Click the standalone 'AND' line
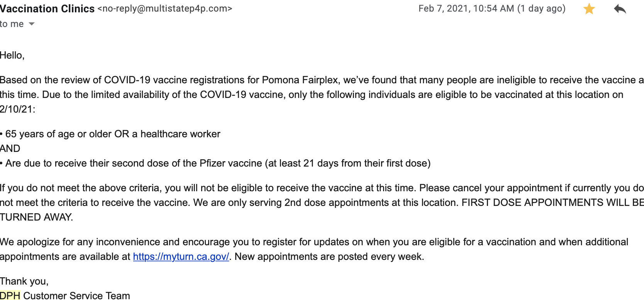 10,148
